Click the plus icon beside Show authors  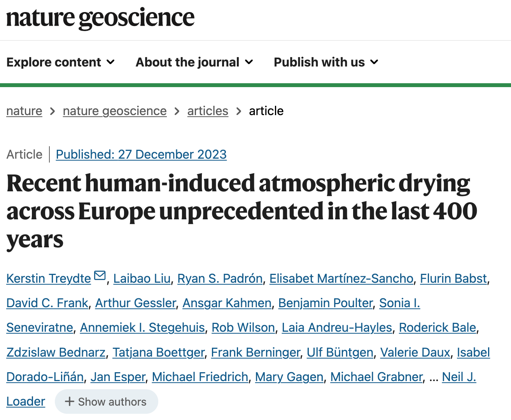click(69, 401)
